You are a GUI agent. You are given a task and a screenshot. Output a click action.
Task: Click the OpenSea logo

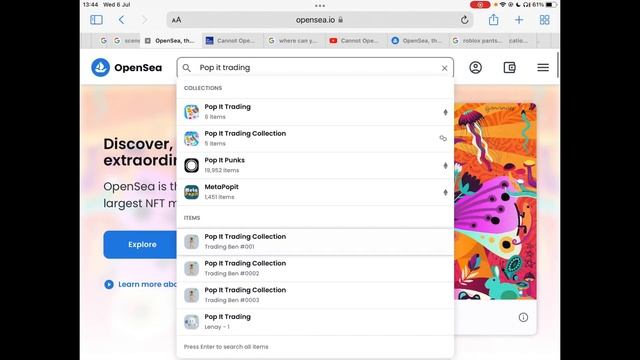[127, 67]
